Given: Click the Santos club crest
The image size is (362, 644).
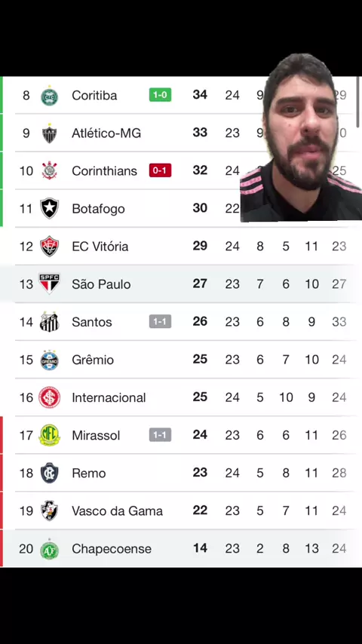Looking at the screenshot, I should pyautogui.click(x=49, y=321).
